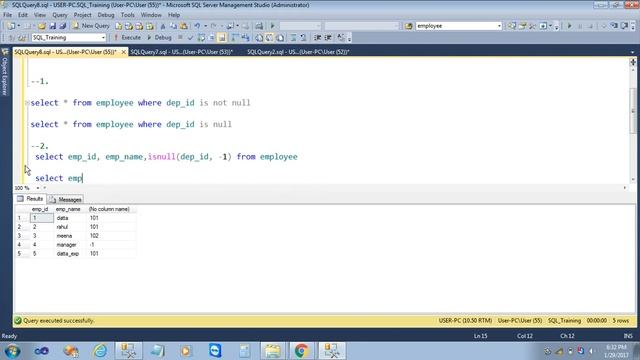
Task: Open the Tools menu
Action: (x=127, y=15)
